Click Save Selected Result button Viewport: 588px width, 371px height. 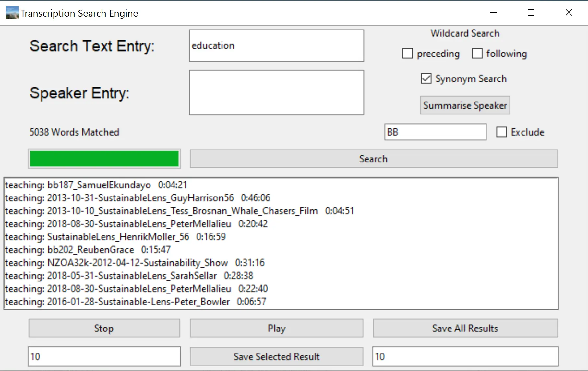pos(276,357)
